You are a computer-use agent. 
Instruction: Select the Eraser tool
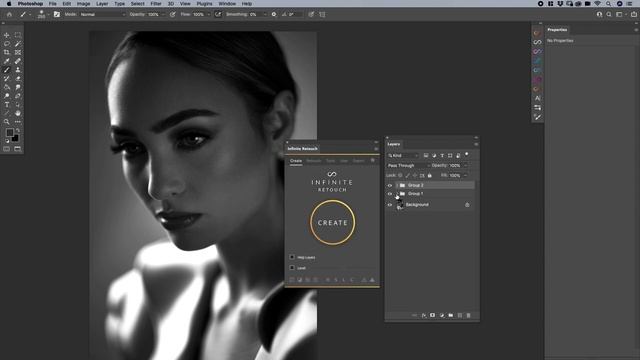tap(18, 78)
